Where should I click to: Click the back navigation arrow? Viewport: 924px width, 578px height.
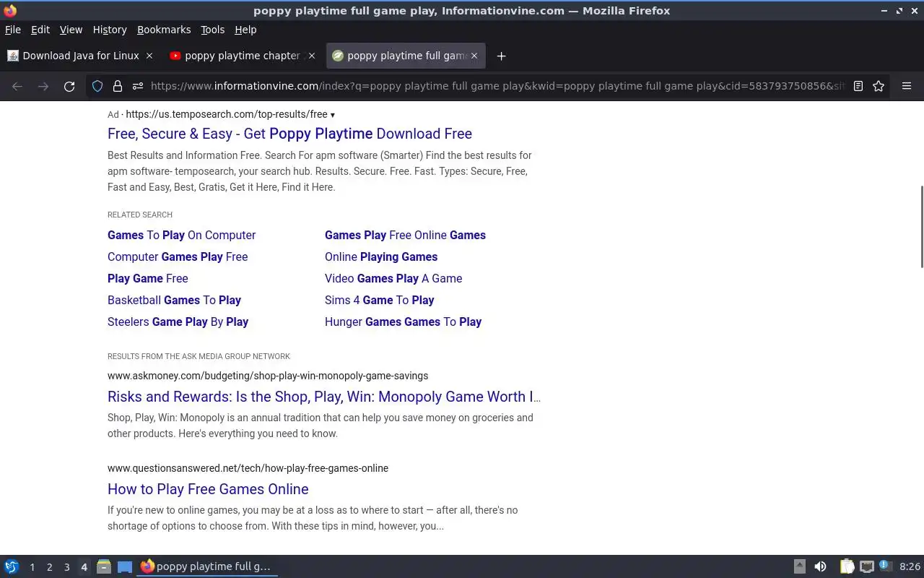point(17,86)
